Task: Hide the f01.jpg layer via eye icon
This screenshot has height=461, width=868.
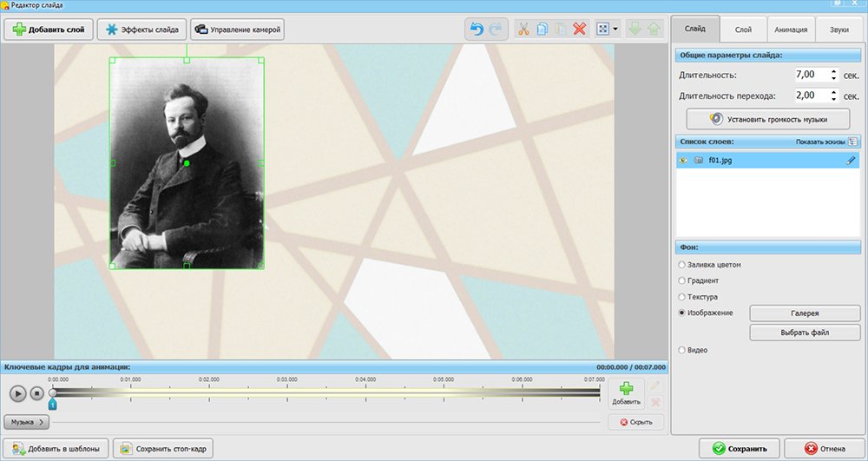Action: point(684,161)
